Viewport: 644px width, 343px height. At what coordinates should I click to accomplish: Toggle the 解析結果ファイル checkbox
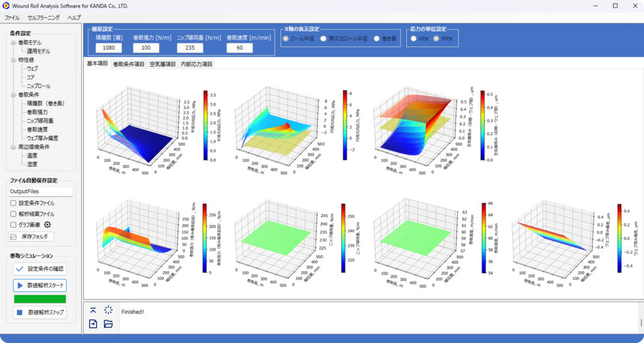tap(13, 214)
